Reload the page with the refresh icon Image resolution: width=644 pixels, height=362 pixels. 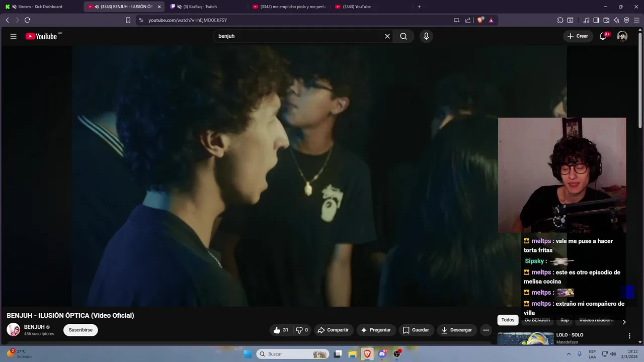27,20
